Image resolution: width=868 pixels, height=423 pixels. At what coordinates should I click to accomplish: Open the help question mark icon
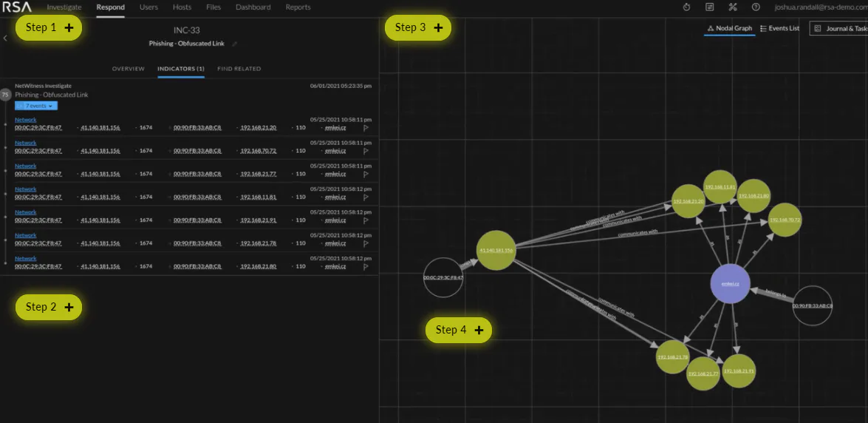[756, 7]
